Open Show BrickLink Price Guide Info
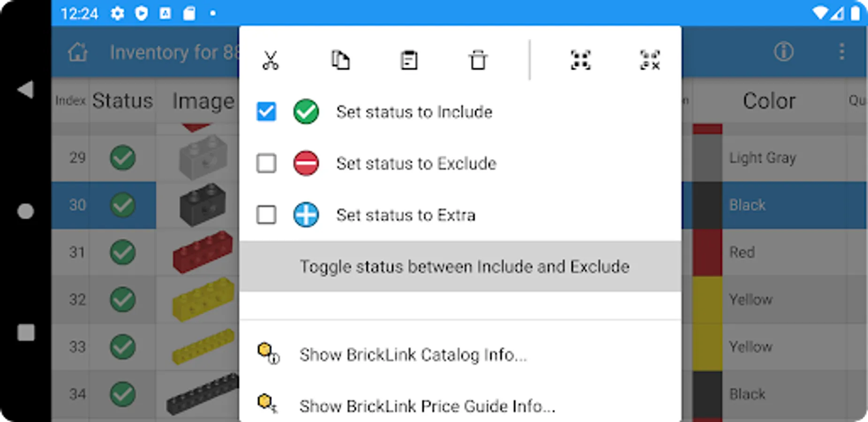The height and width of the screenshot is (422, 868). [x=427, y=406]
